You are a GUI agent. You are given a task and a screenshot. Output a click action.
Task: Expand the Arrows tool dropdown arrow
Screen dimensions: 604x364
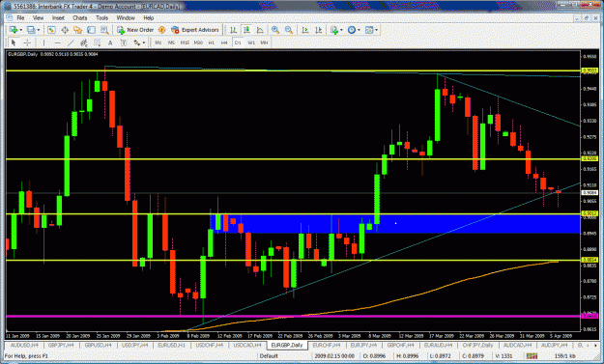click(x=144, y=42)
